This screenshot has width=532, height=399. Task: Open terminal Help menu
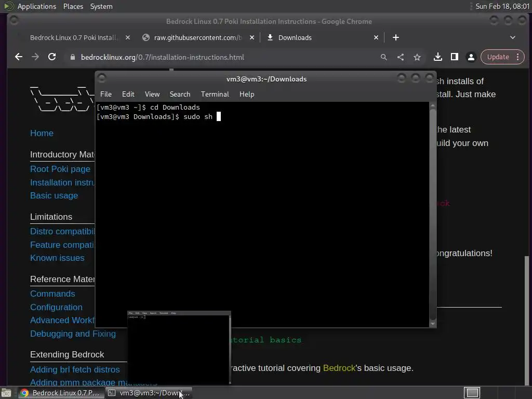[247, 95]
